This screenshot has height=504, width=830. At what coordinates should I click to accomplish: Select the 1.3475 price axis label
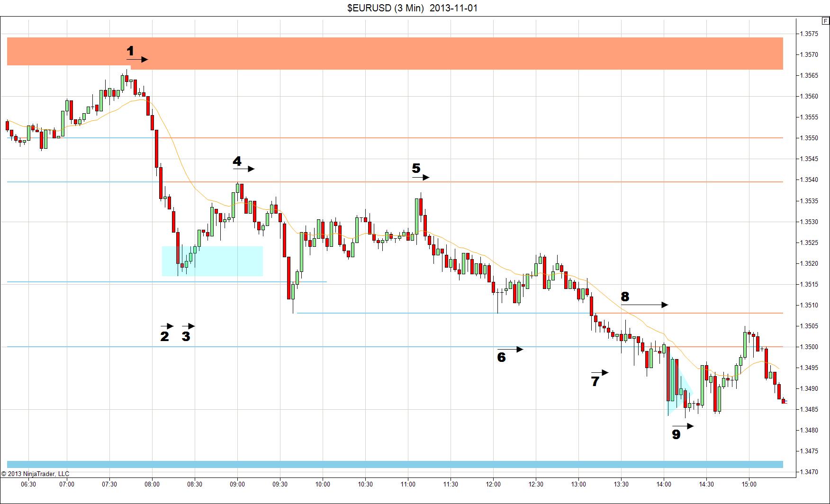click(809, 451)
